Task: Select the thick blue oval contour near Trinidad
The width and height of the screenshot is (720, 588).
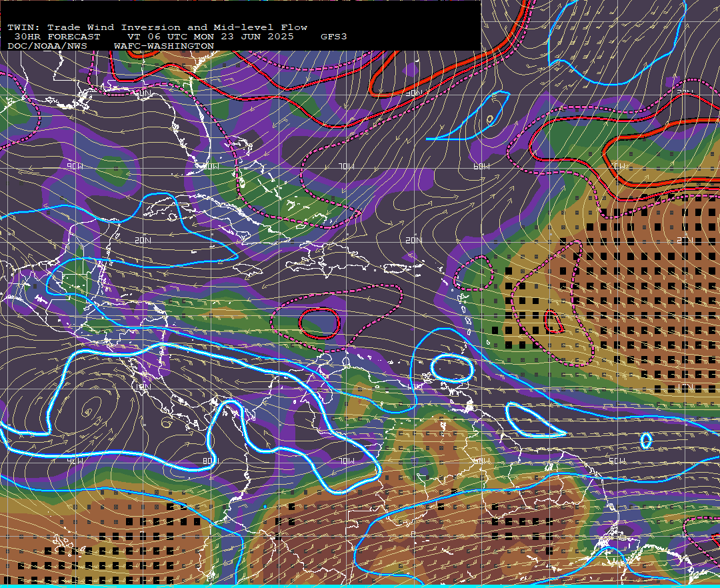Action: click(x=452, y=368)
